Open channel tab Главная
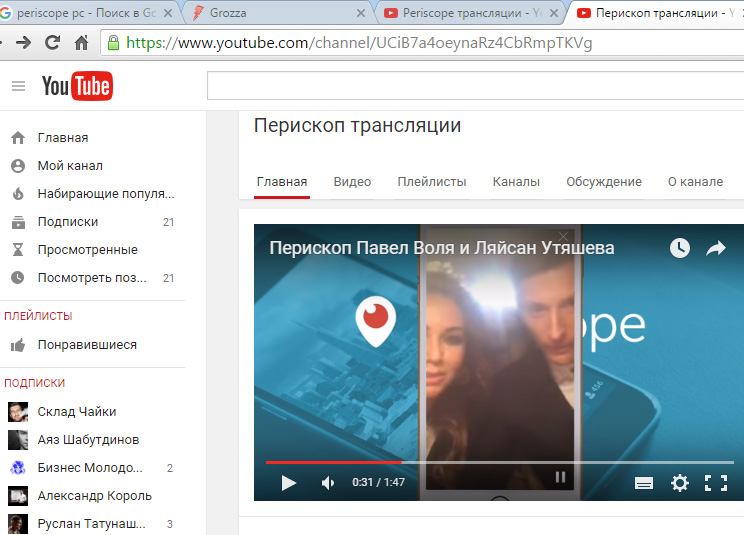The height and width of the screenshot is (535, 744). tap(282, 182)
